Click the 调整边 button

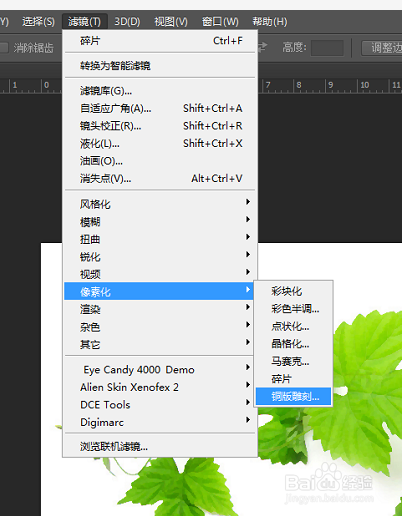pos(382,48)
